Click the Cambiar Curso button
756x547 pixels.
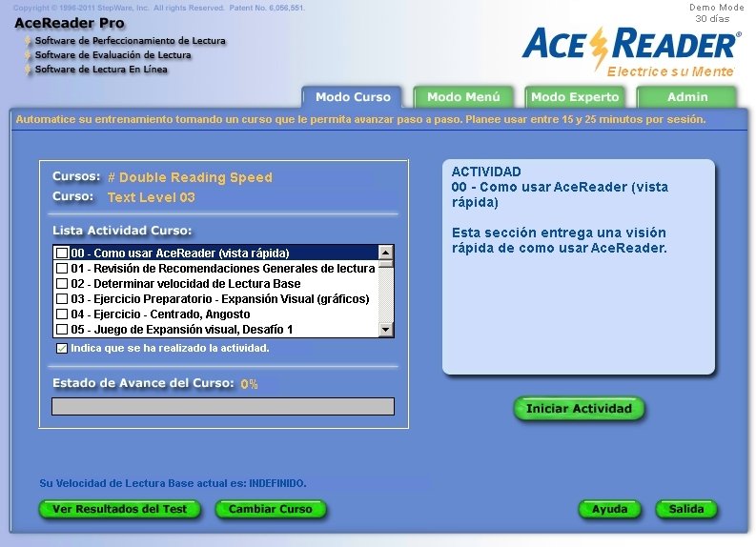click(271, 509)
